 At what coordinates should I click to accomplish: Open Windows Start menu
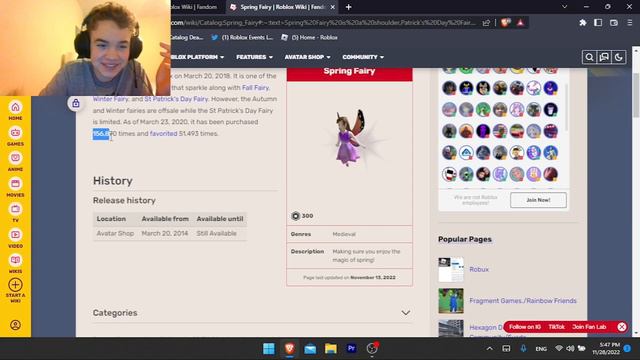269,349
